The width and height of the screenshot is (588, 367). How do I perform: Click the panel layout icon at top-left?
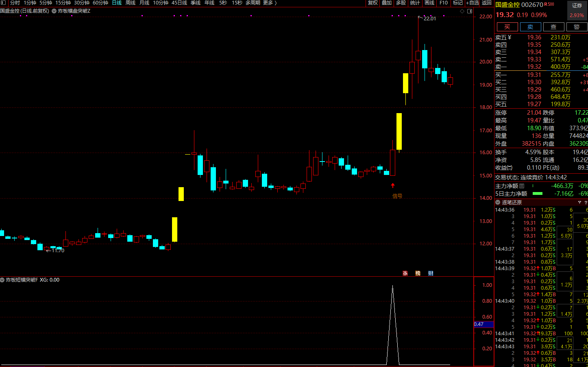coord(3,3)
